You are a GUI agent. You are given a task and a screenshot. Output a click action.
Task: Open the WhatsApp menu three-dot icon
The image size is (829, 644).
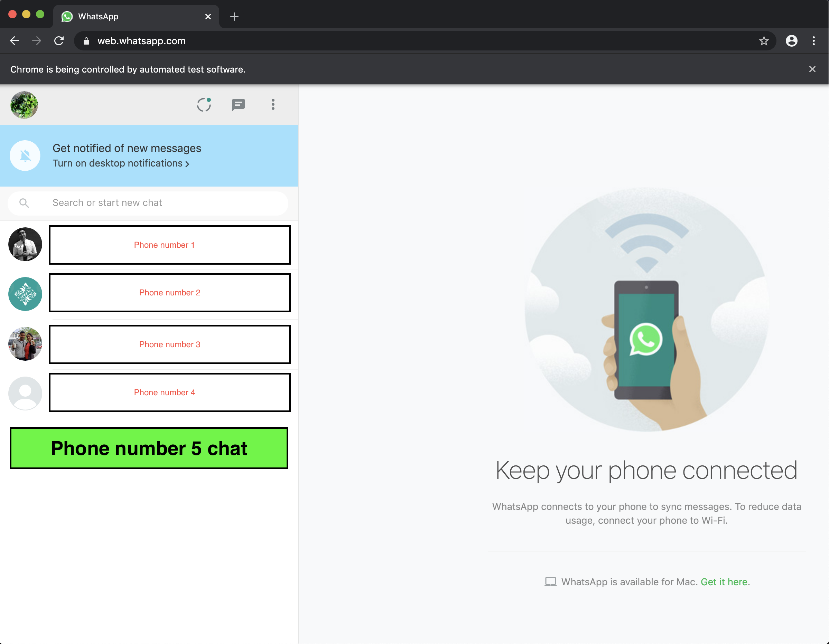(x=273, y=105)
